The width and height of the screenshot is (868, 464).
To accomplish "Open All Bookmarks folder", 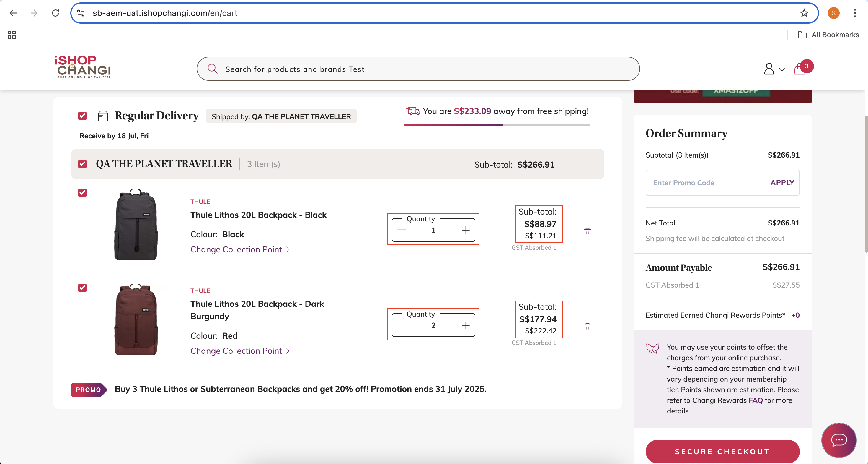I will pyautogui.click(x=828, y=35).
